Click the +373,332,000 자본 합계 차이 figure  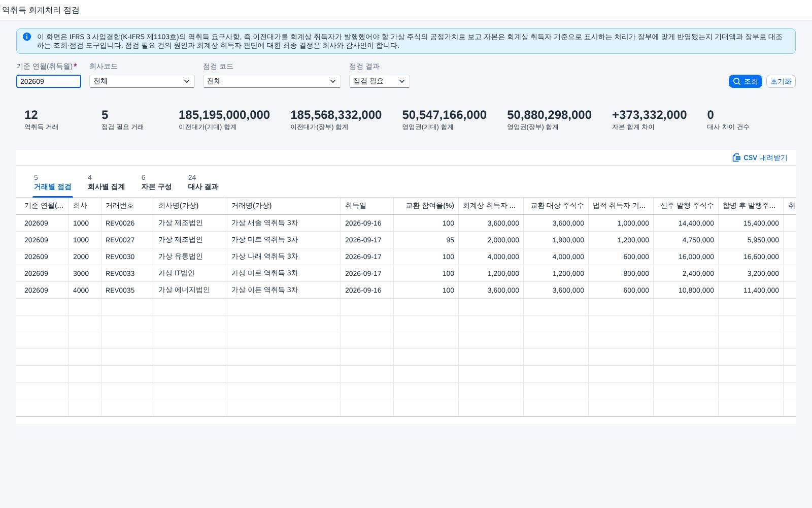[649, 115]
